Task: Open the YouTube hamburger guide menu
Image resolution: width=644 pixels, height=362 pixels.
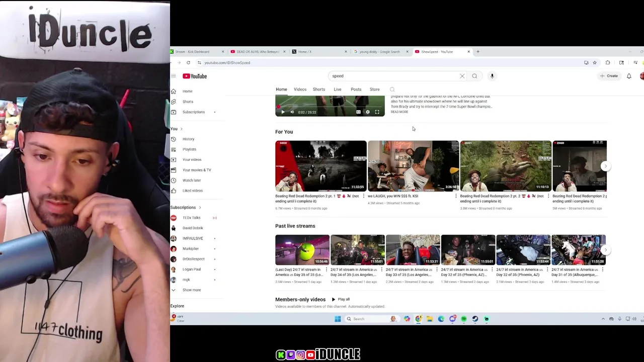Action: coord(173,76)
